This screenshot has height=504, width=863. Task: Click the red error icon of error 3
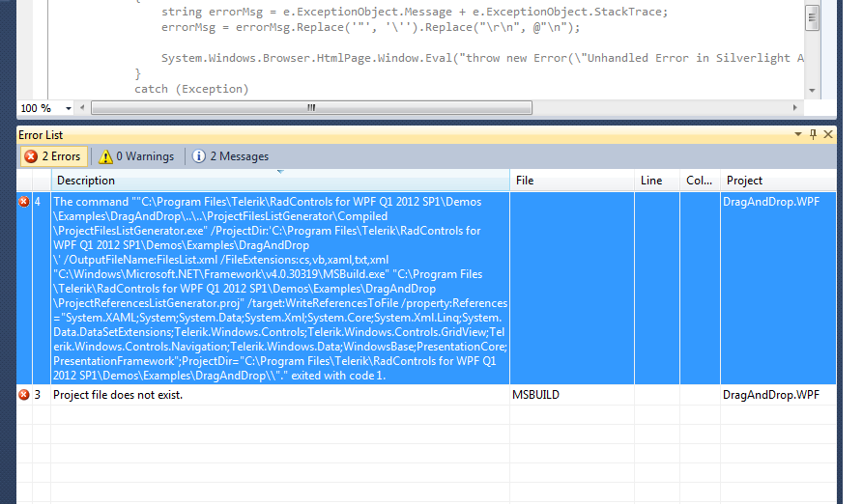24,395
